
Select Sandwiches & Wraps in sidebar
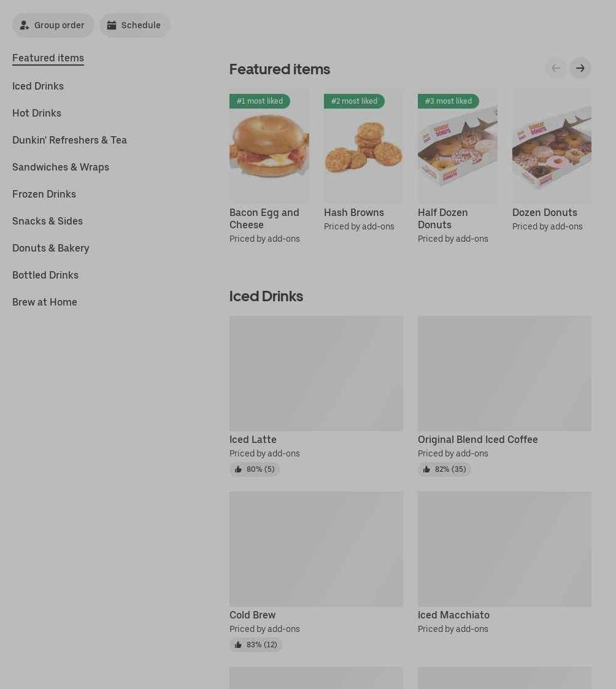[x=61, y=167]
